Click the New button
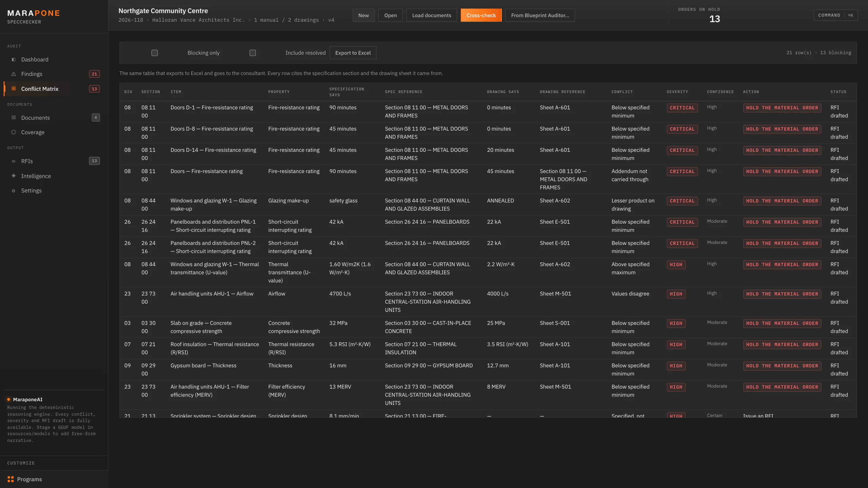The width and height of the screenshot is (868, 488). pyautogui.click(x=363, y=15)
